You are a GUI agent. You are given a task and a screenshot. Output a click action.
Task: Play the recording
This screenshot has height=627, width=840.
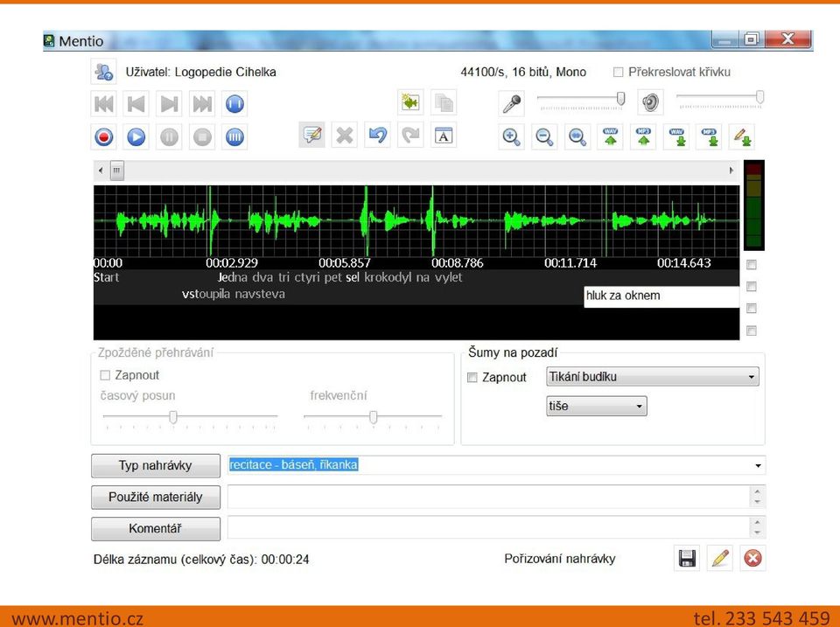point(136,137)
